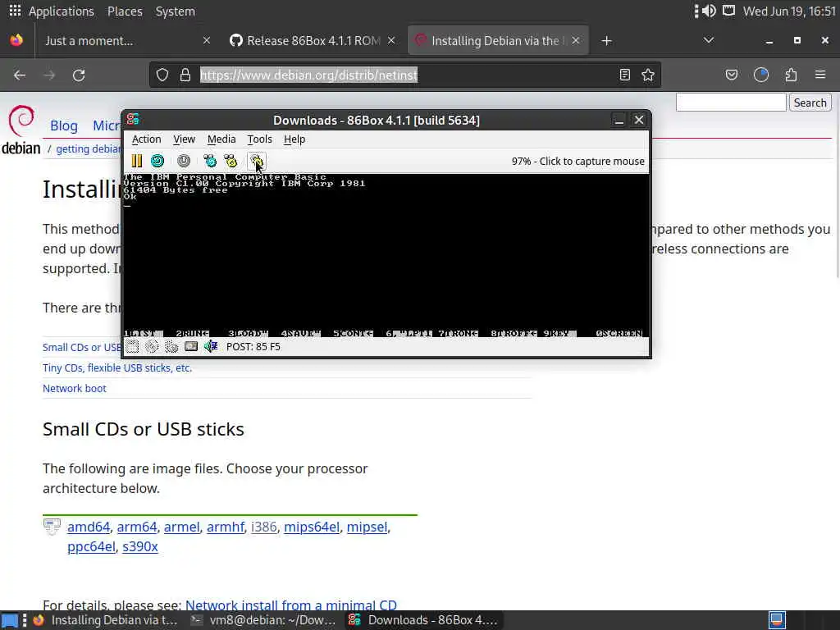The width and height of the screenshot is (840, 630).
Task: Pause the 86Box emulation
Action: coord(137,161)
